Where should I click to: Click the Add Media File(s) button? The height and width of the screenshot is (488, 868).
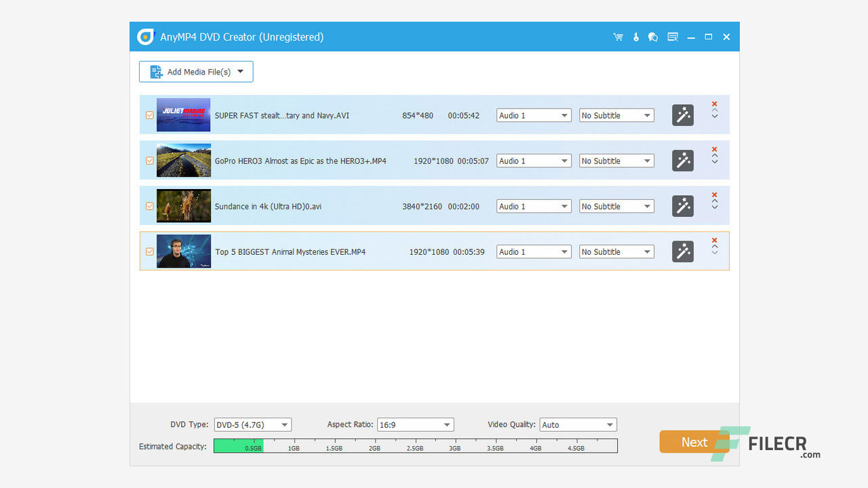point(196,72)
